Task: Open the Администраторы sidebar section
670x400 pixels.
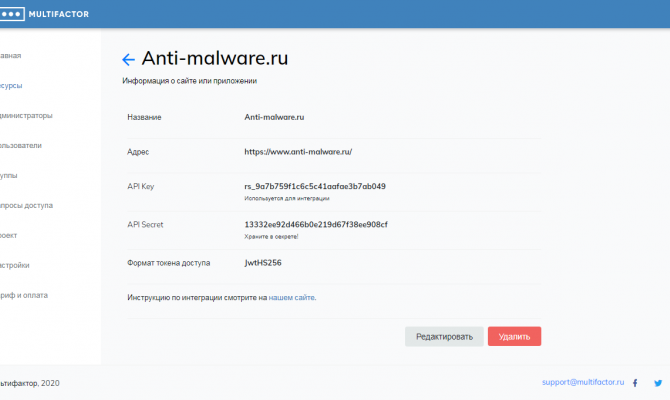Action: 26,115
